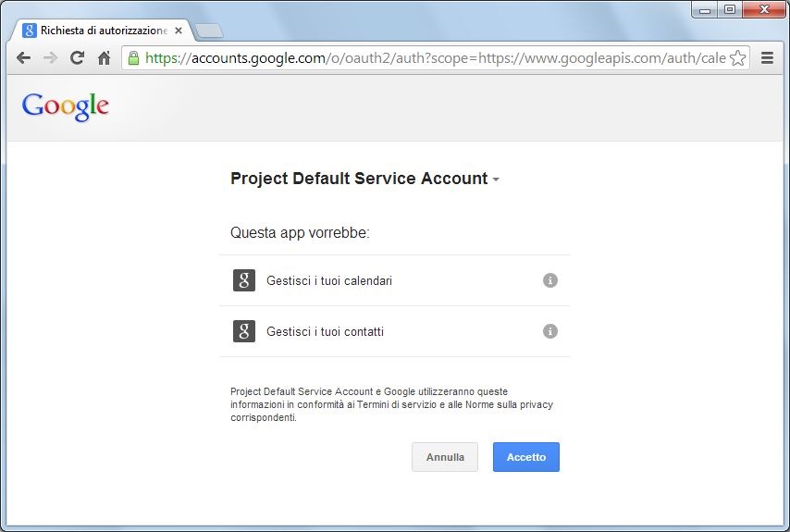Screen dimensions: 790x532
Task: Click the Accetto button
Action: 526,457
